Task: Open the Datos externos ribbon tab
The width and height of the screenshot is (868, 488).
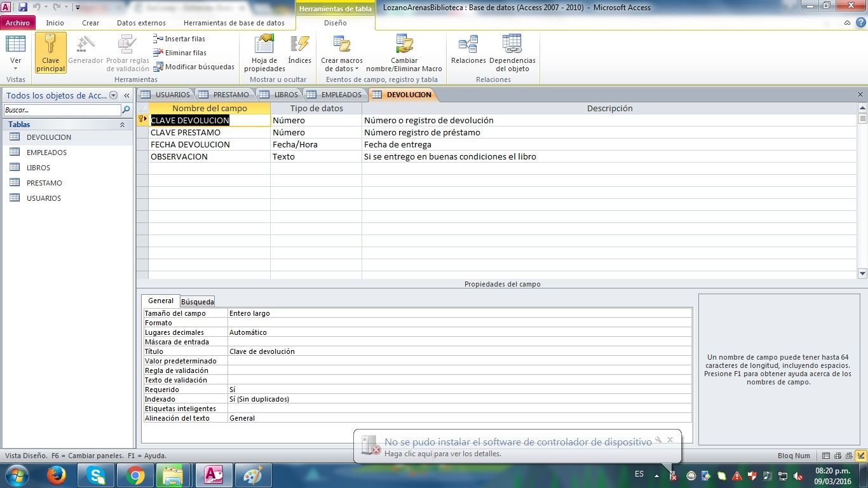Action: click(141, 23)
